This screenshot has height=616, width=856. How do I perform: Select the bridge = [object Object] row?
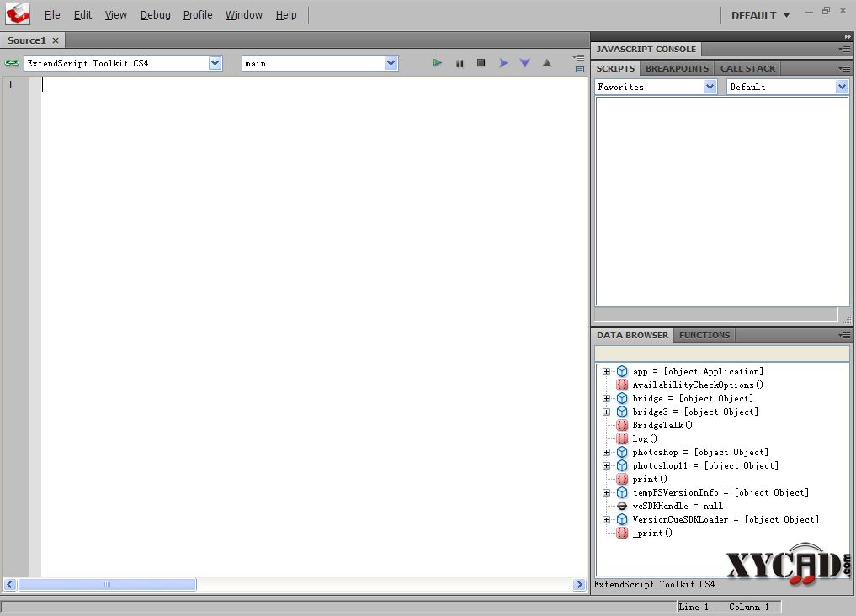click(692, 398)
